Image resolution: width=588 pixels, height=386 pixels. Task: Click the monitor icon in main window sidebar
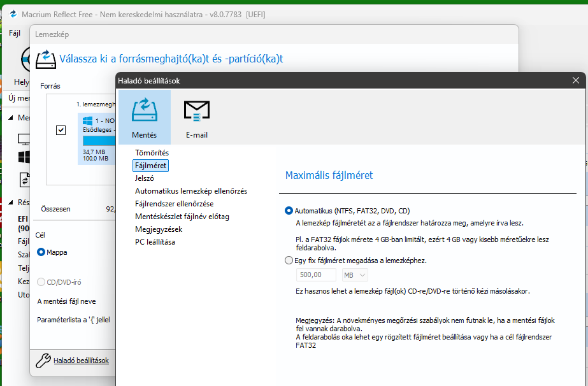pyautogui.click(x=24, y=139)
